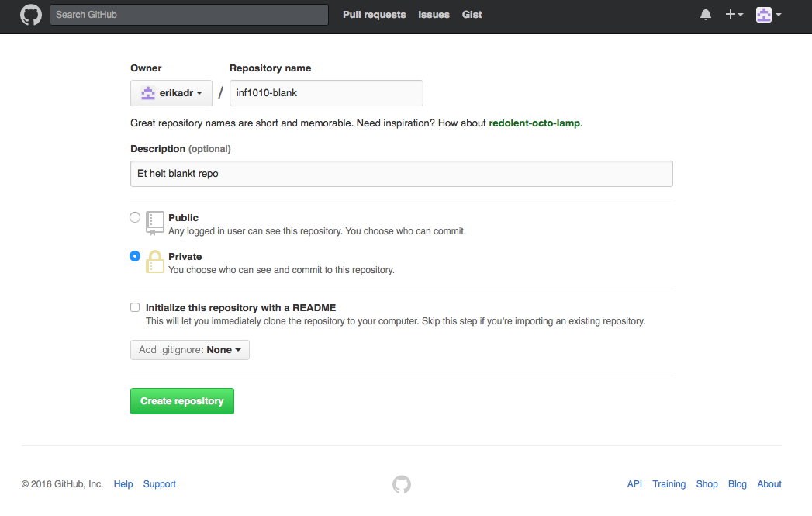Expand the Add .gitignore dropdown
Image resolution: width=812 pixels, height=516 pixels.
click(x=189, y=350)
